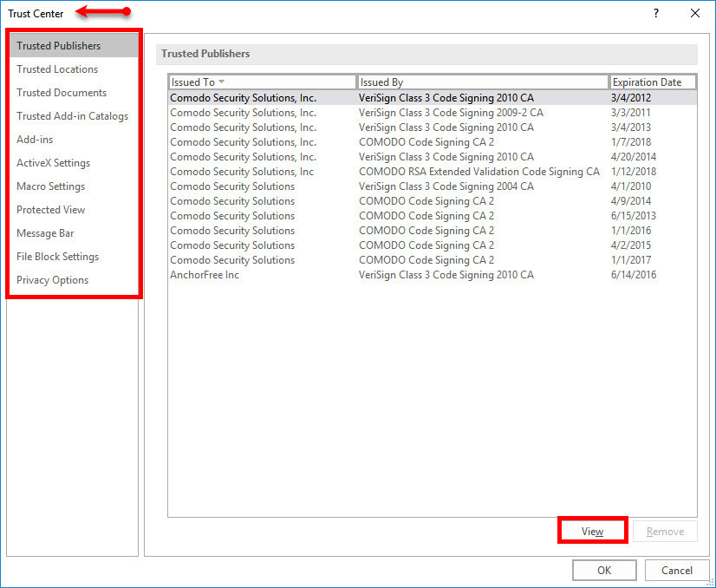
Task: Open the Add-ins section
Action: [x=74, y=140]
